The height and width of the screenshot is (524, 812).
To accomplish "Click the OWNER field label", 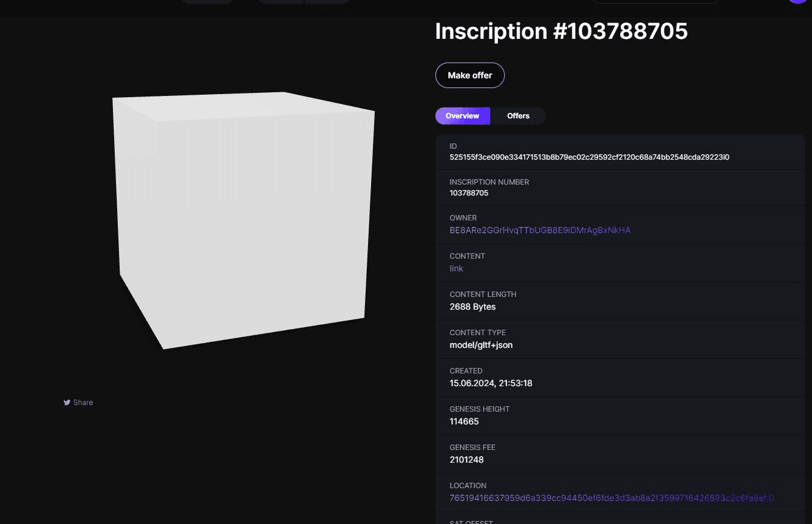I will 463,218.
